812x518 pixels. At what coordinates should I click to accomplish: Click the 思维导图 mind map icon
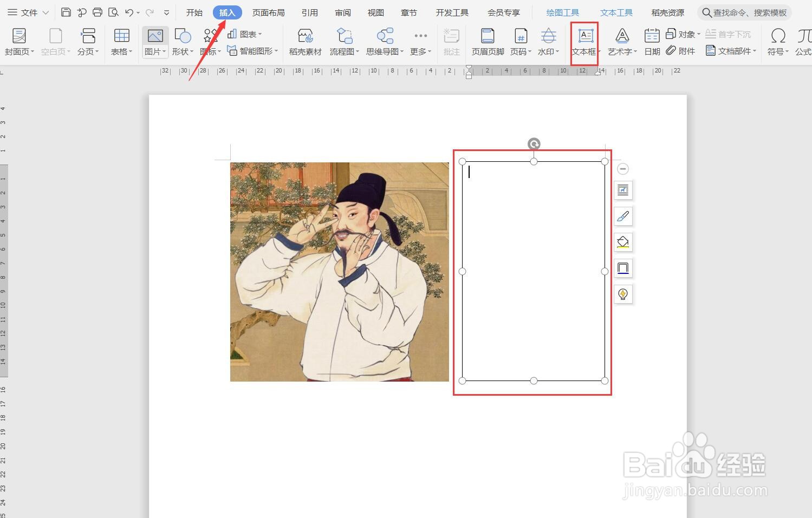pos(385,36)
